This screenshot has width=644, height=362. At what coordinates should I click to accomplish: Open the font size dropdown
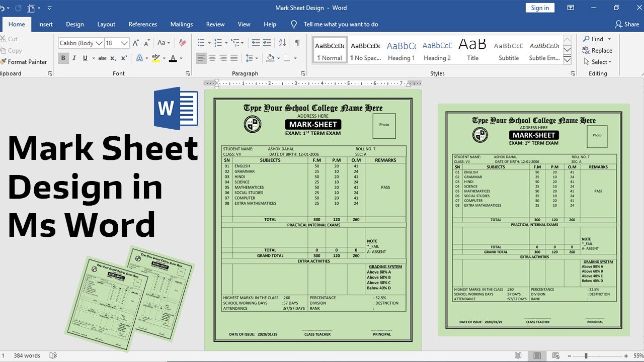point(124,43)
